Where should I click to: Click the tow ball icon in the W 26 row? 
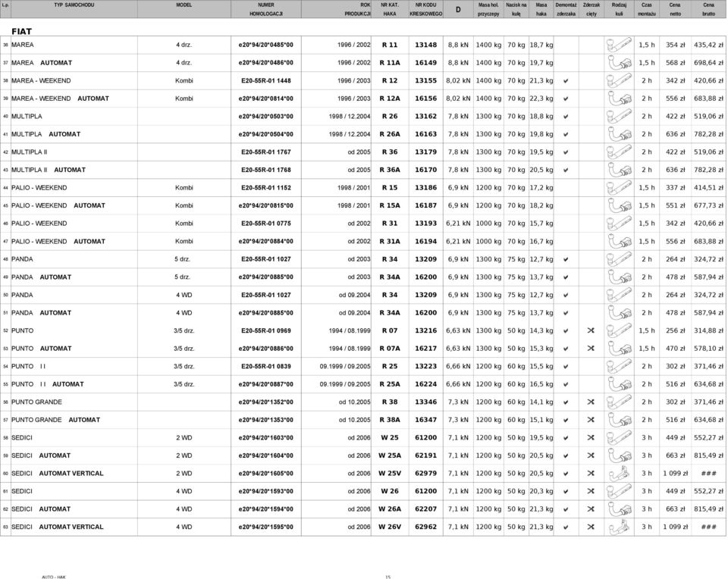[619, 491]
